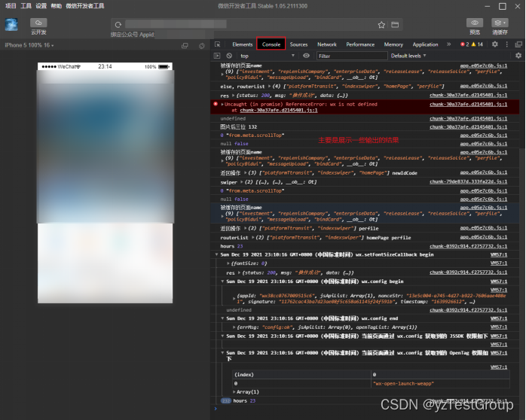526x420 pixels.
Task: Collapse the wx.config begin group
Action: 222,282
